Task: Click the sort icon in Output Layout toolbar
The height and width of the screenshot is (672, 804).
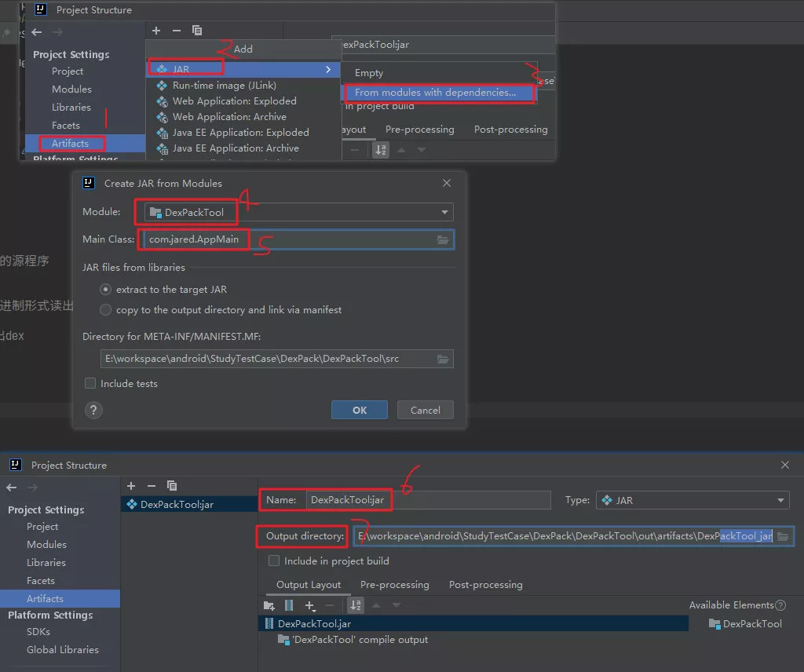Action: [356, 605]
